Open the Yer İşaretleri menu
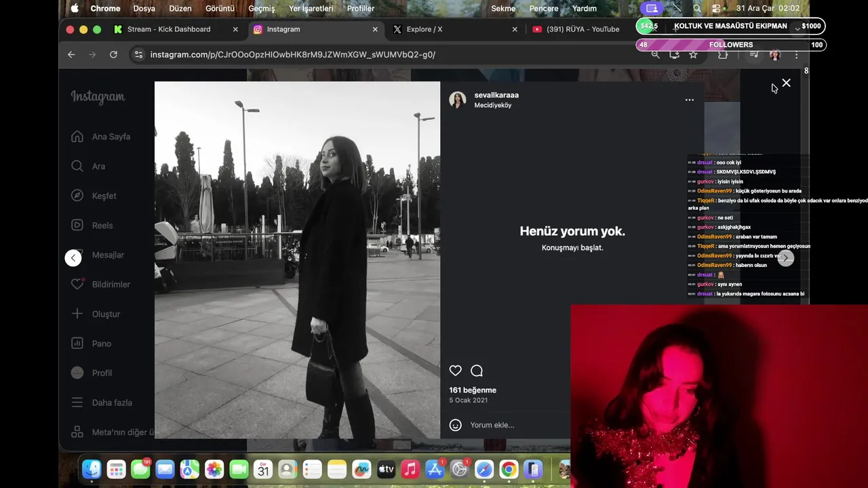Screen dimensions: 868x488 pos(311,8)
